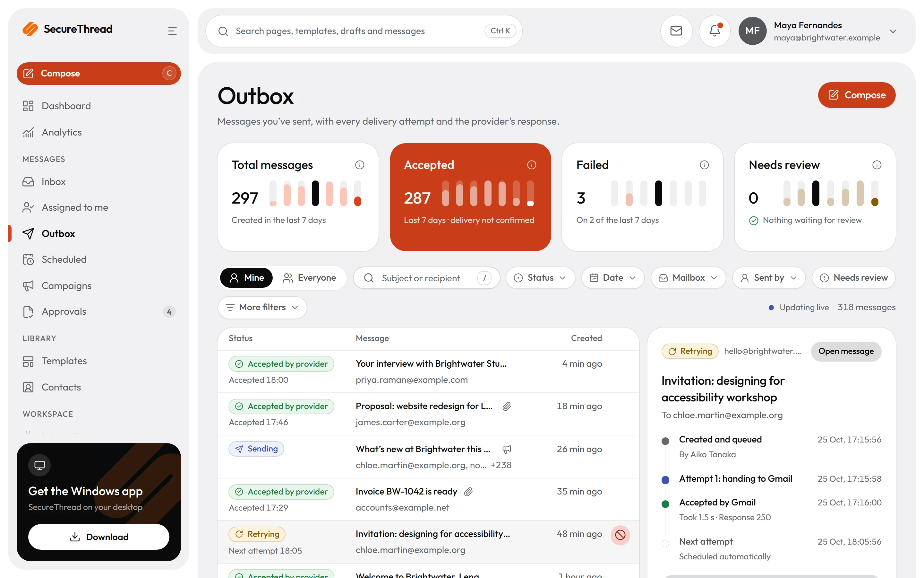The image size is (924, 578).
Task: Open the notifications bell
Action: click(x=714, y=31)
